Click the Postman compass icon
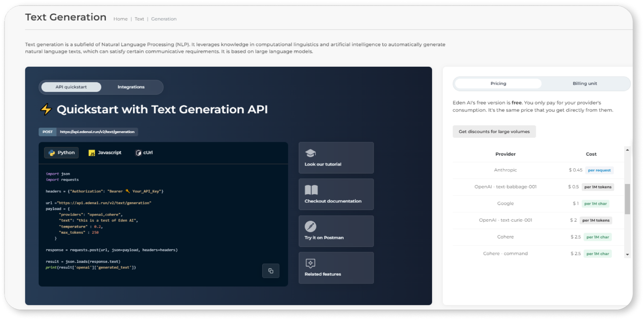This screenshot has width=644, height=320. [x=310, y=226]
